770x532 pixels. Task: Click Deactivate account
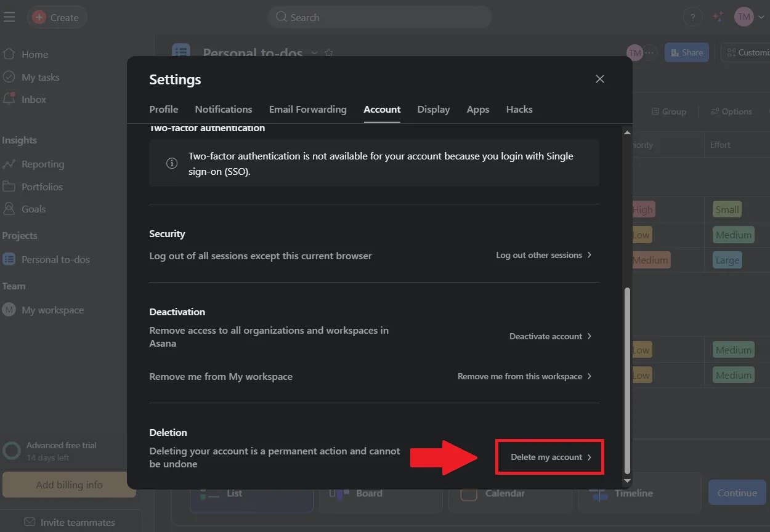[x=551, y=336]
